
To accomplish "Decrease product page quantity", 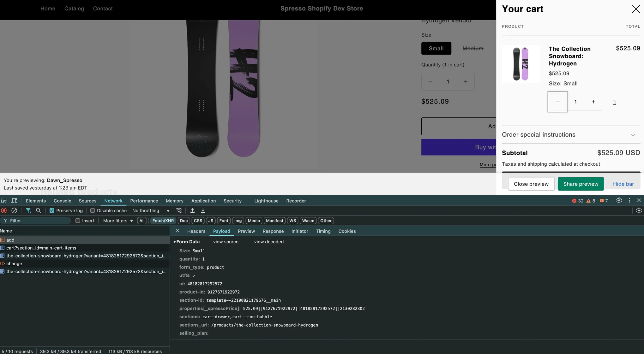I will [430, 82].
